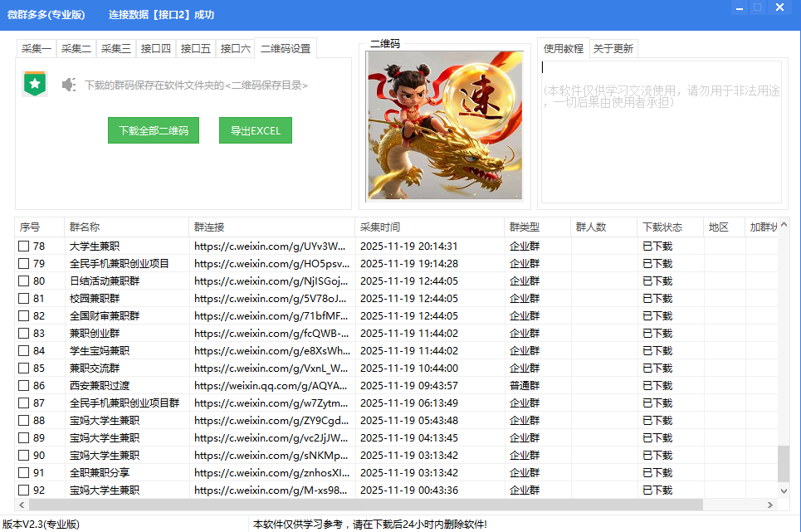Switch to the 采集二 tab
This screenshot has width=801, height=532.
click(76, 48)
